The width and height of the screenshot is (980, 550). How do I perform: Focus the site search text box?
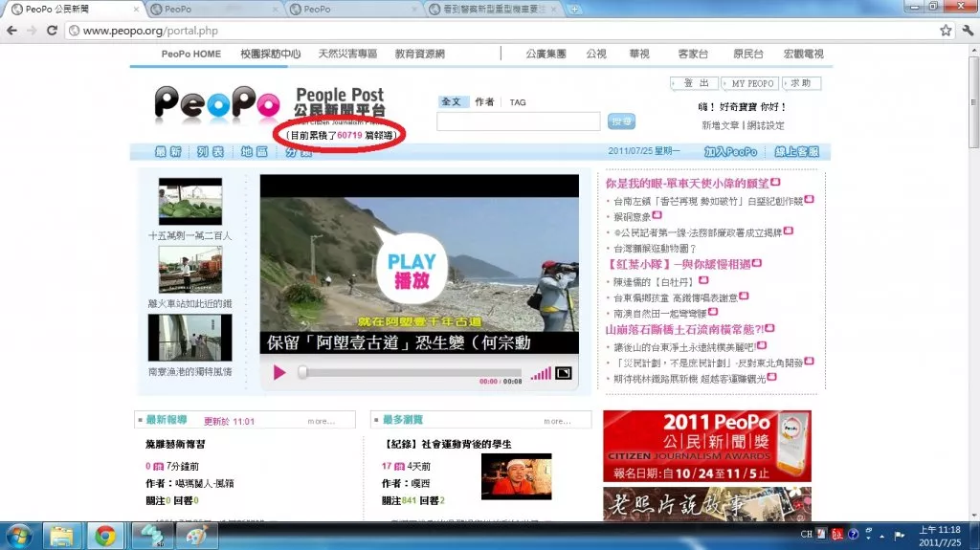pyautogui.click(x=518, y=121)
